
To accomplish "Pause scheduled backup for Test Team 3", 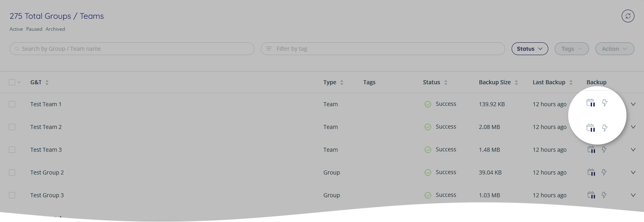I will [x=591, y=150].
